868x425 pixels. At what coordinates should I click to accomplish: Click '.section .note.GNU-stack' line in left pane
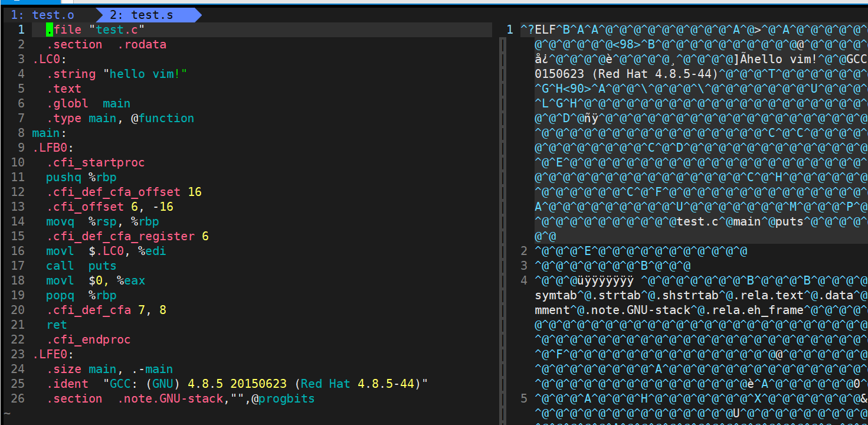pos(181,398)
